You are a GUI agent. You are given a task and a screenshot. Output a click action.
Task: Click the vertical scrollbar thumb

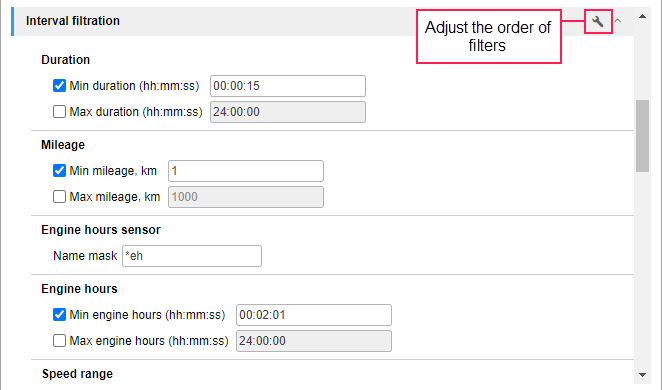pyautogui.click(x=643, y=136)
